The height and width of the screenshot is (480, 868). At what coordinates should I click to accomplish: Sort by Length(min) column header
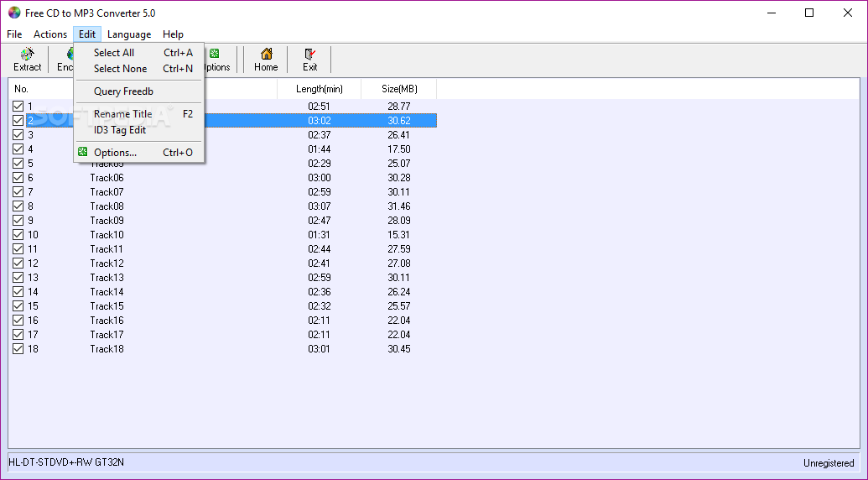coord(319,89)
